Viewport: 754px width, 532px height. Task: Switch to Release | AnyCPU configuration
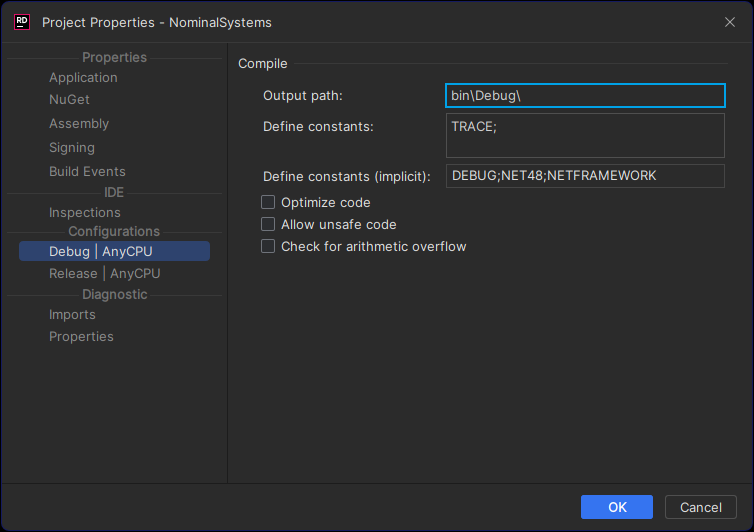(x=104, y=273)
